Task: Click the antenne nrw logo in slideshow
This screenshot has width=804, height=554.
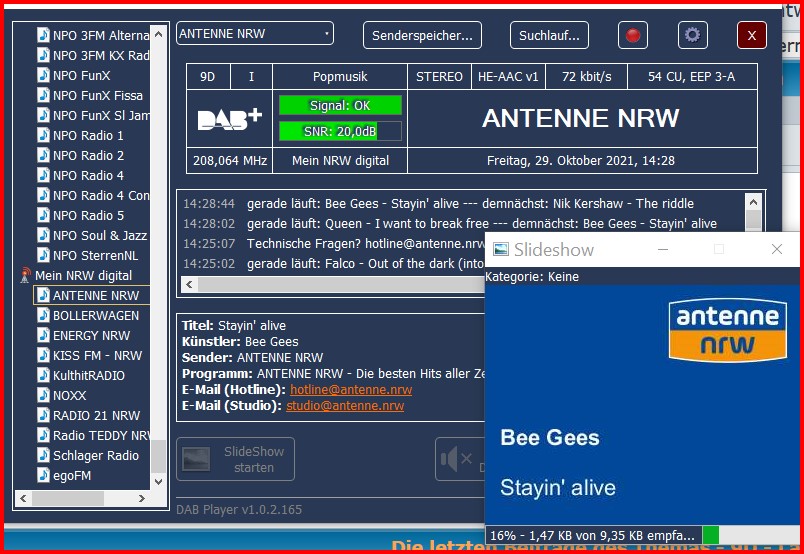Action: click(727, 330)
